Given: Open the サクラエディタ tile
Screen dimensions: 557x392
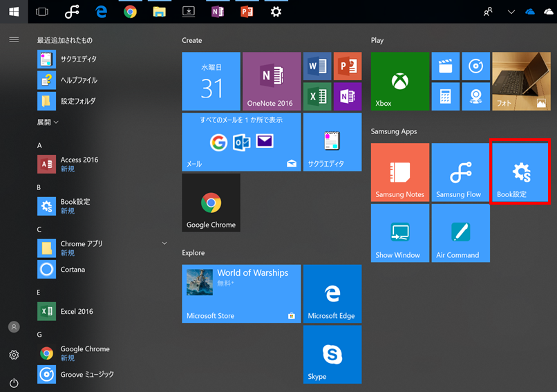Looking at the screenshot, I should (x=332, y=142).
